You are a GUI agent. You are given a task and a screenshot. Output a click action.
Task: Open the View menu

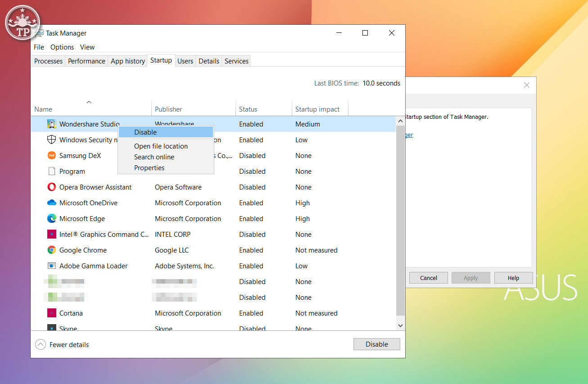(87, 47)
